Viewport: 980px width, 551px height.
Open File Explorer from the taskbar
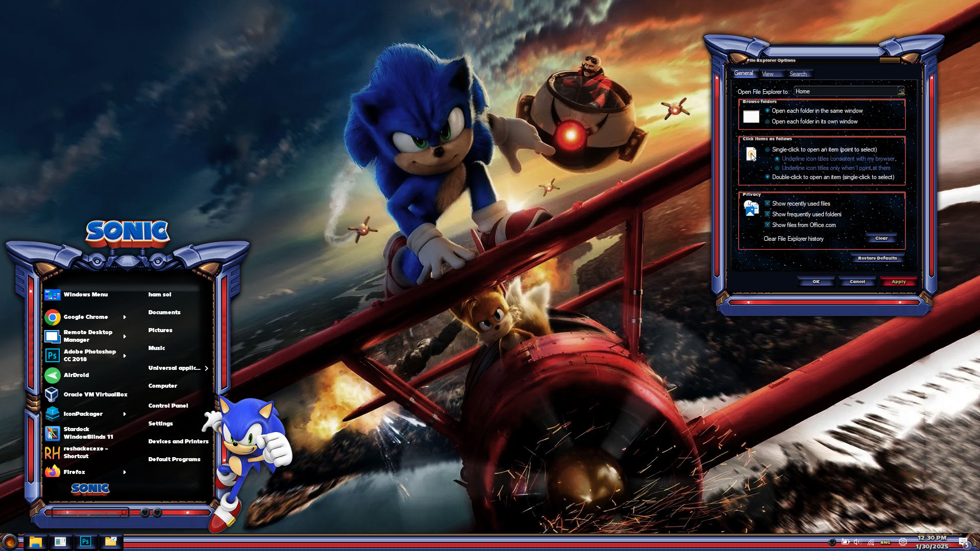(35, 541)
